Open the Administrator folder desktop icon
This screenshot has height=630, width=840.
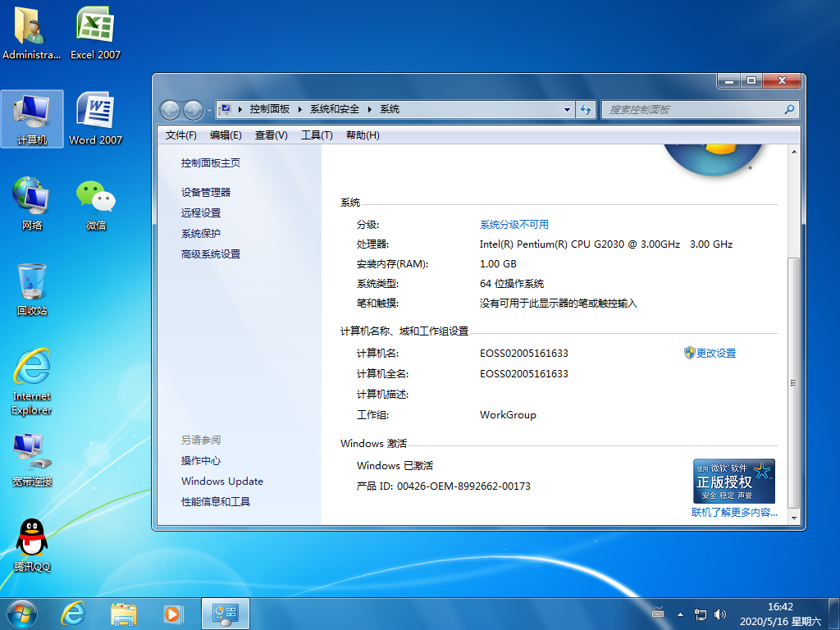point(31,33)
